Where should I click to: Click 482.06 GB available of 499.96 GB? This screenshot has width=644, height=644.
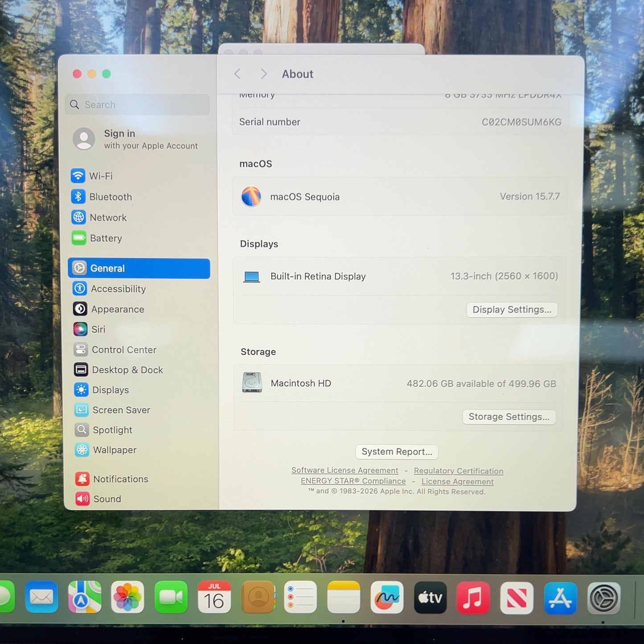481,384
